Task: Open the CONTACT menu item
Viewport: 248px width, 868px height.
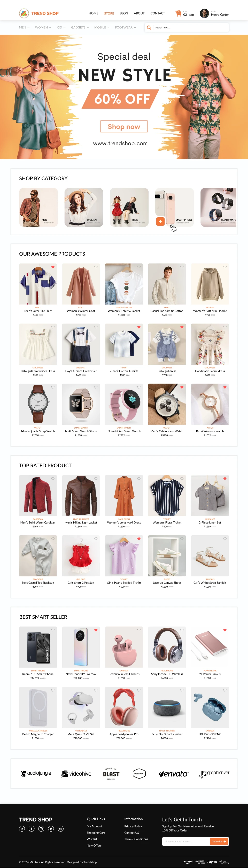Action: pyautogui.click(x=158, y=13)
